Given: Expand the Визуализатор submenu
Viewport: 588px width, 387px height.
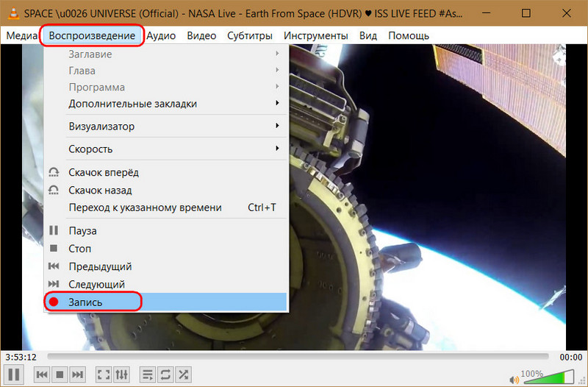Looking at the screenshot, I should point(165,127).
